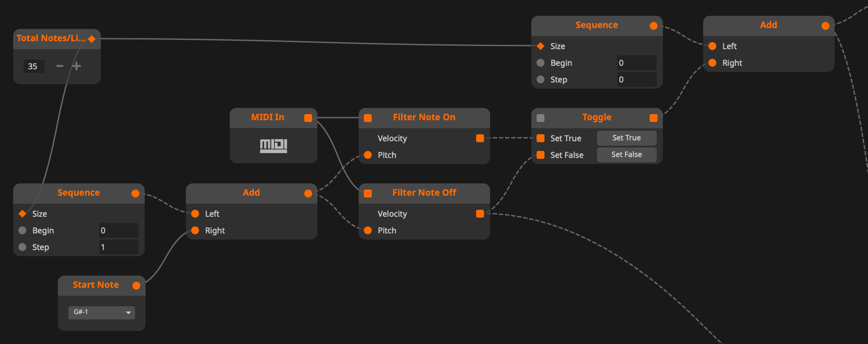This screenshot has height=344, width=868.
Task: Click the gray Begin port on top Sequence node
Action: [x=541, y=63]
